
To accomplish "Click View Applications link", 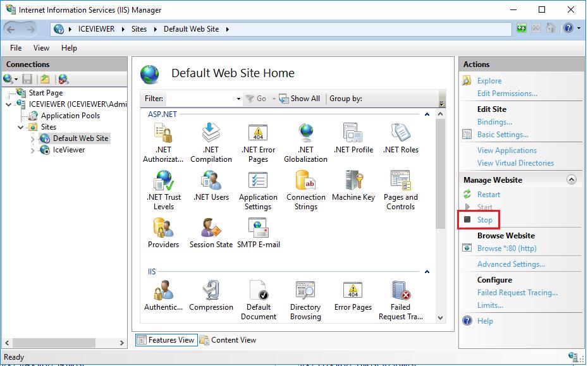I will point(507,150).
